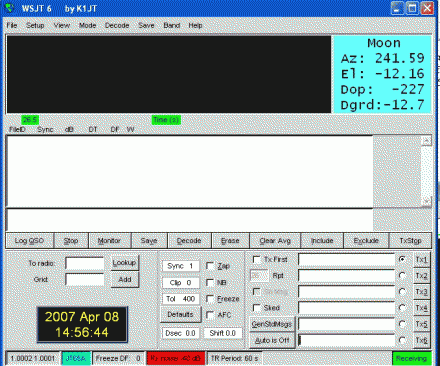Toggle the Freeze checkbox
440x366 pixels.
(210, 299)
